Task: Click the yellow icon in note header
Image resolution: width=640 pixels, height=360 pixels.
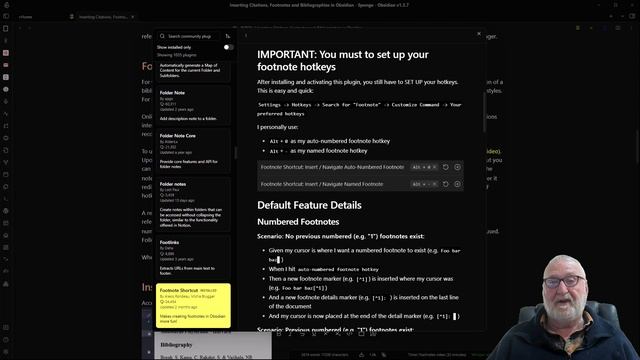Action: click(578, 28)
